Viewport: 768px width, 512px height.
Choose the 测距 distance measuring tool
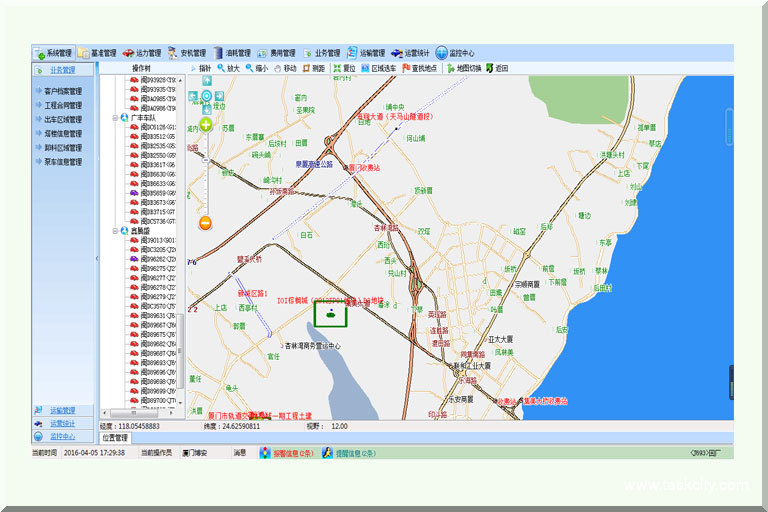coord(313,68)
